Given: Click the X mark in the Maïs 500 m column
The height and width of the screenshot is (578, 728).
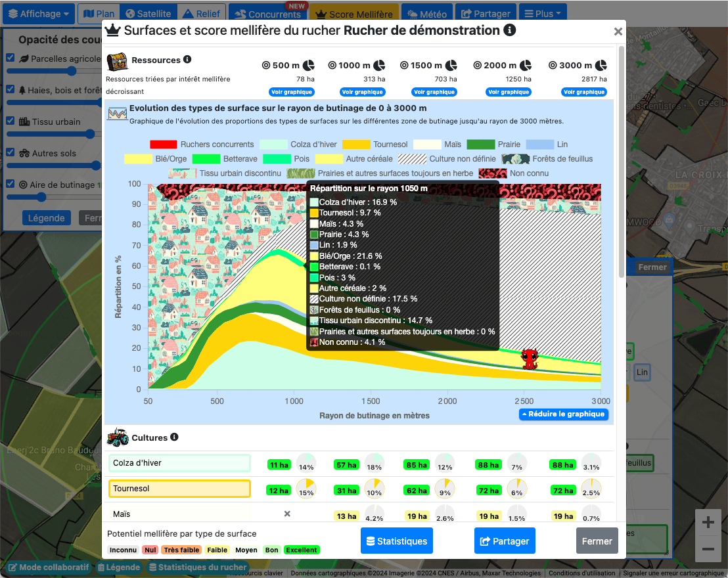Looking at the screenshot, I should [287, 514].
